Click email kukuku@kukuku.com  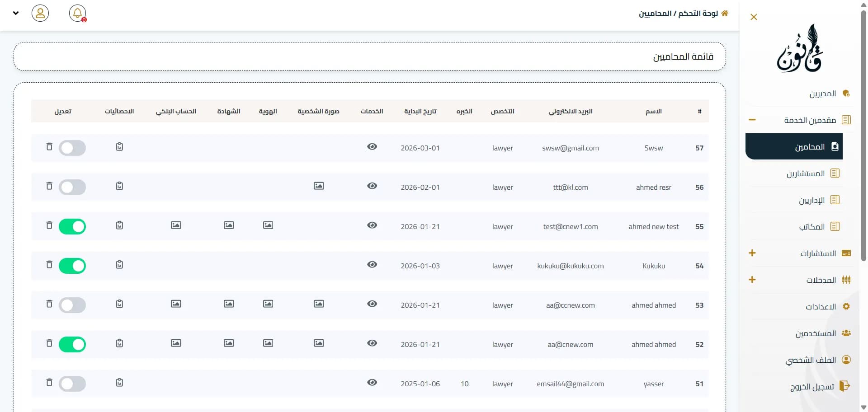pos(571,266)
